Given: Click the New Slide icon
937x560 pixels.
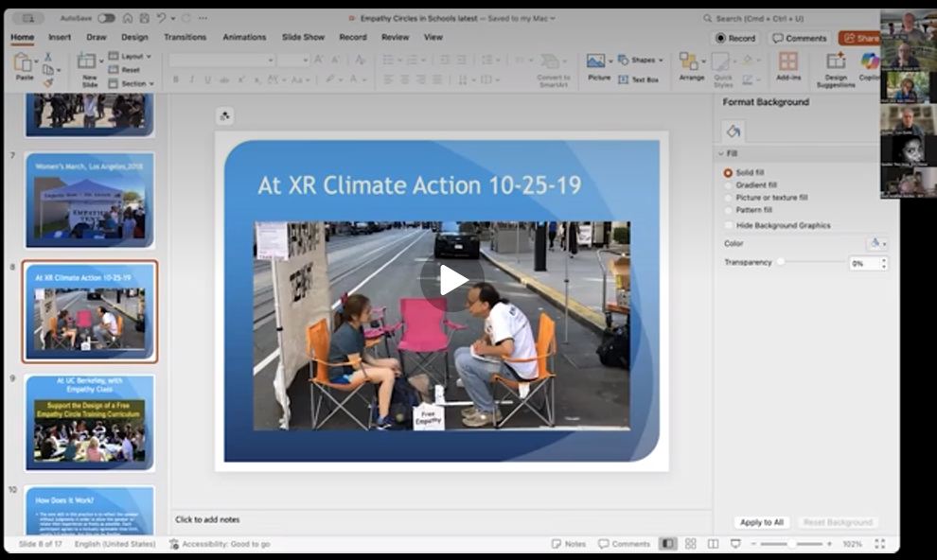Looking at the screenshot, I should 86,61.
